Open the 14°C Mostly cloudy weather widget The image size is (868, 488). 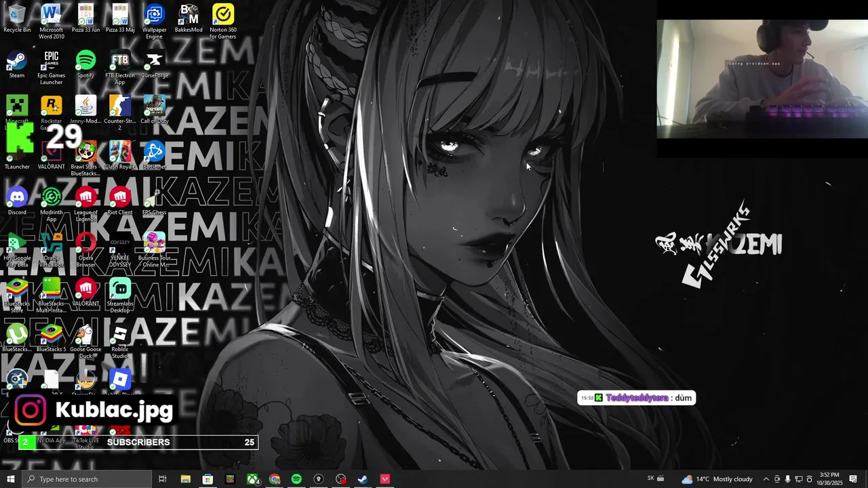717,479
